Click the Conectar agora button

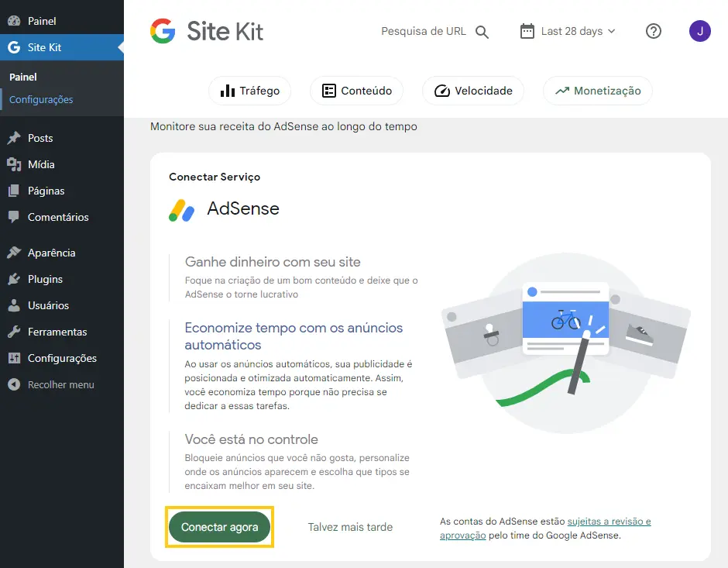coord(219,527)
